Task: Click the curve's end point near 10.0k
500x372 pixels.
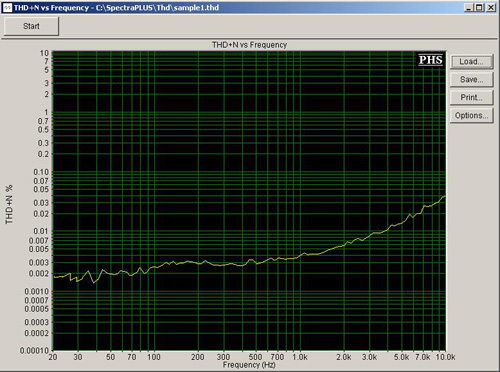Action: [x=444, y=197]
